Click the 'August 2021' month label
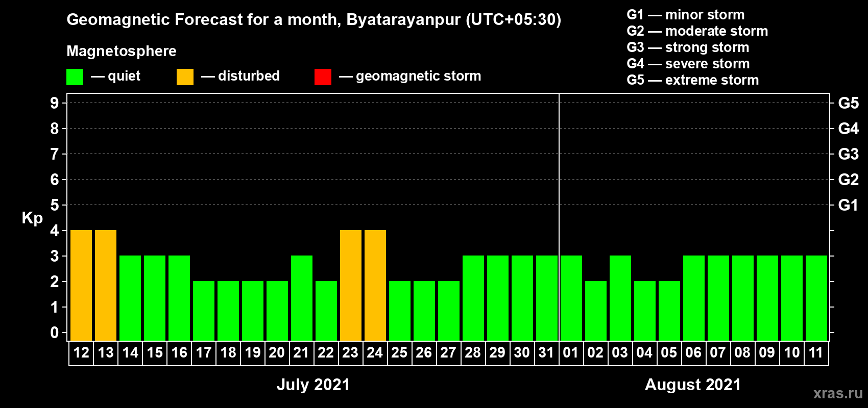Image resolution: width=868 pixels, height=408 pixels. pos(693,385)
